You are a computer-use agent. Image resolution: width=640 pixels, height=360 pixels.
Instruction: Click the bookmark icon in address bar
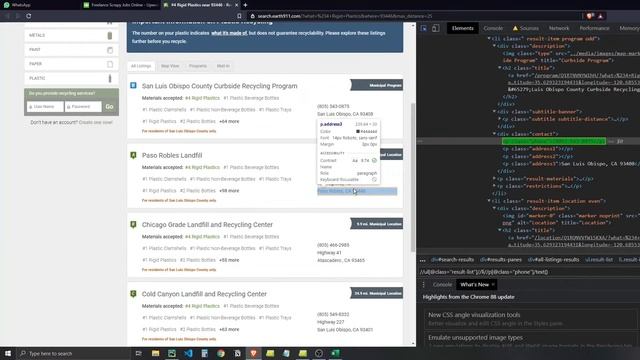coord(239,16)
